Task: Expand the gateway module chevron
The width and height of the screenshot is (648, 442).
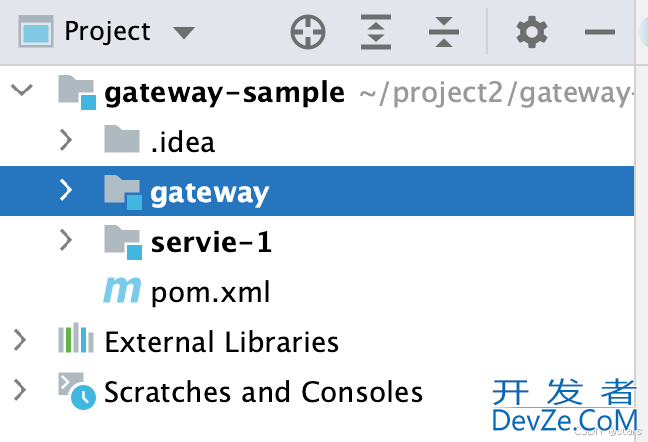Action: tap(66, 190)
